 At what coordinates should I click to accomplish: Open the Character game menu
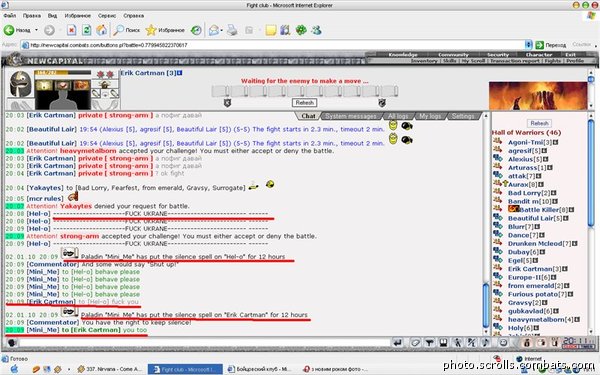[538, 55]
